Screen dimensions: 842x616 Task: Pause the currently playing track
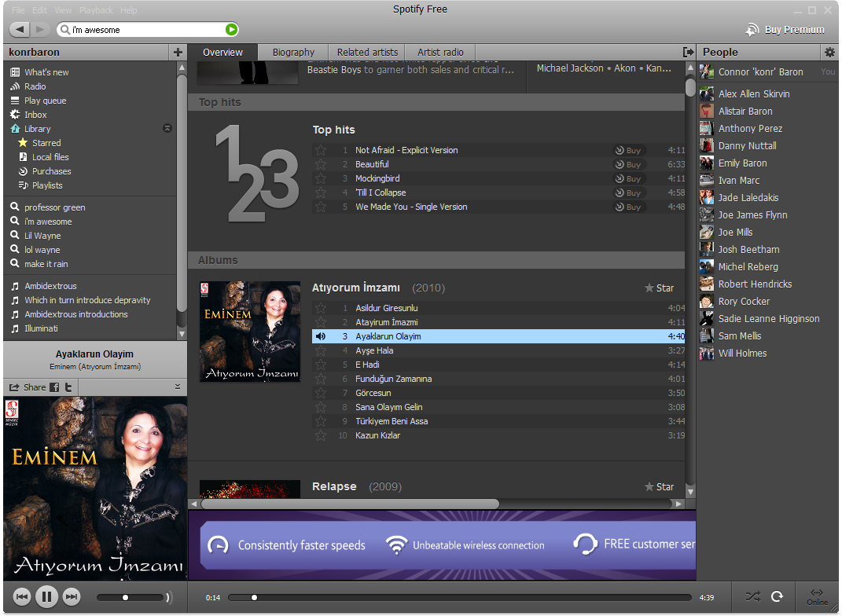pyautogui.click(x=46, y=597)
